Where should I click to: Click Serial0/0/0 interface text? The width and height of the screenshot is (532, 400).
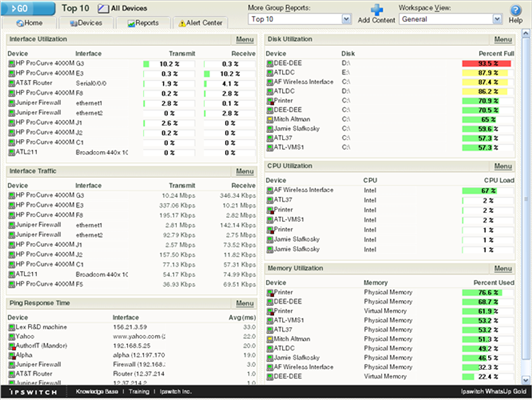[91, 83]
